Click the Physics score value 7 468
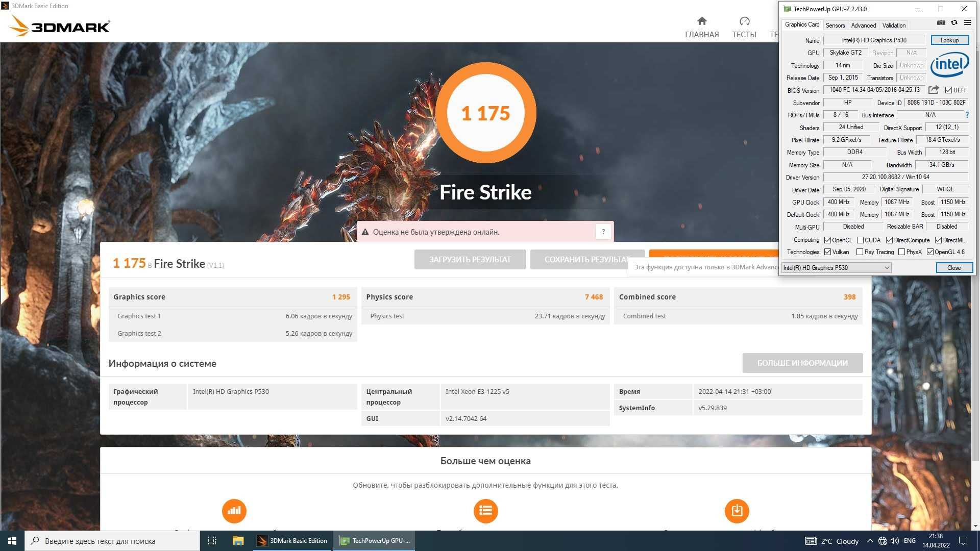Screen dimensions: 980x551 click(x=594, y=297)
